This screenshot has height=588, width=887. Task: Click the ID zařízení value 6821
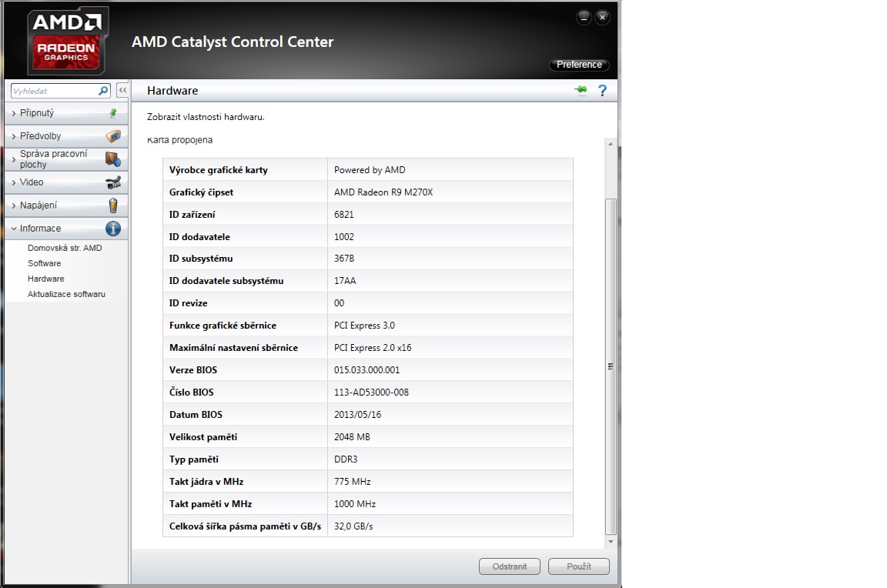point(344,214)
